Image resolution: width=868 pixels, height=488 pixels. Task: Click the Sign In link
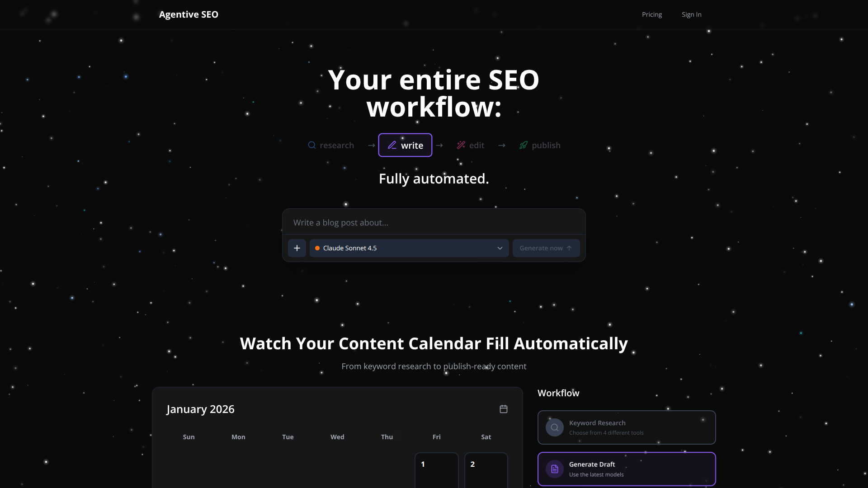691,14
